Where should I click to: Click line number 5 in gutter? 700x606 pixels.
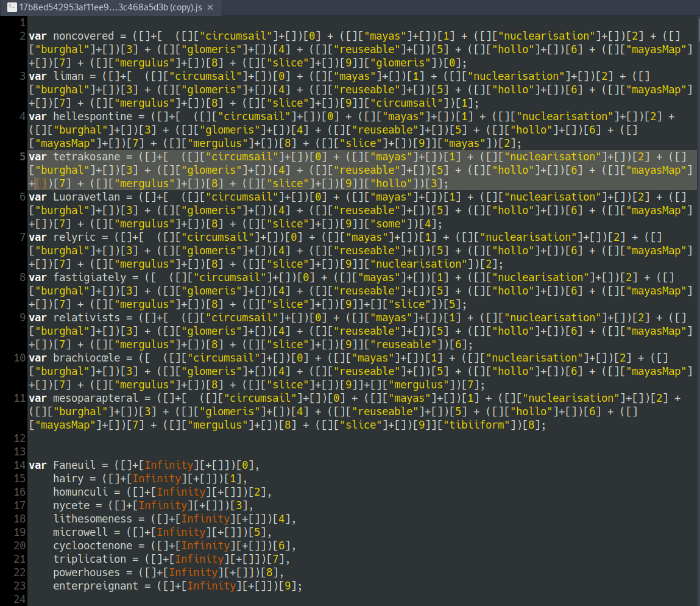[x=22, y=157]
